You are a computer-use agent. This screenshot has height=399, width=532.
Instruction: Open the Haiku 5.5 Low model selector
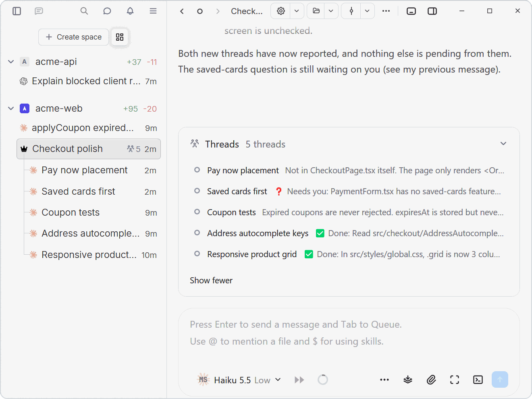pyautogui.click(x=240, y=380)
